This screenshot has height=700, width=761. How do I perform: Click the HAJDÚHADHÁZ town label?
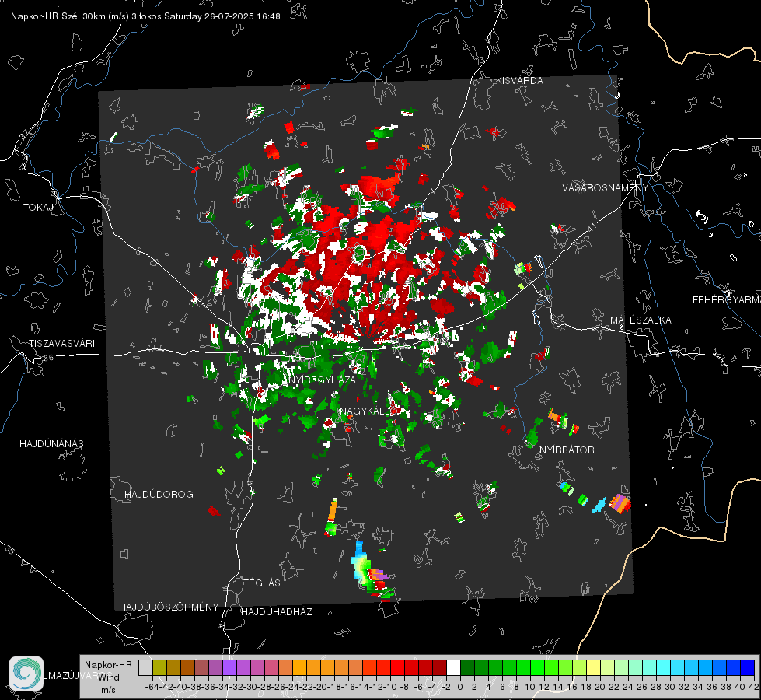pyautogui.click(x=277, y=611)
